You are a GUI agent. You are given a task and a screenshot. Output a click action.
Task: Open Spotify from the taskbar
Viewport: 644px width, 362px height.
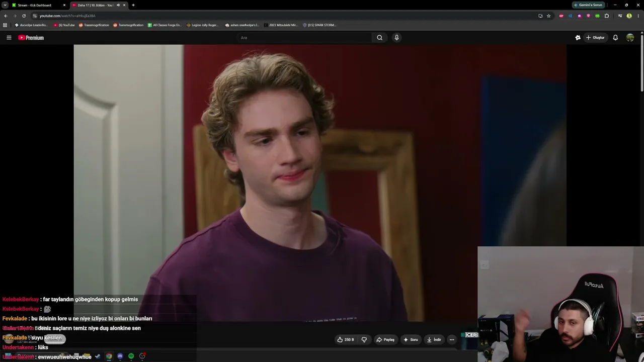131,356
